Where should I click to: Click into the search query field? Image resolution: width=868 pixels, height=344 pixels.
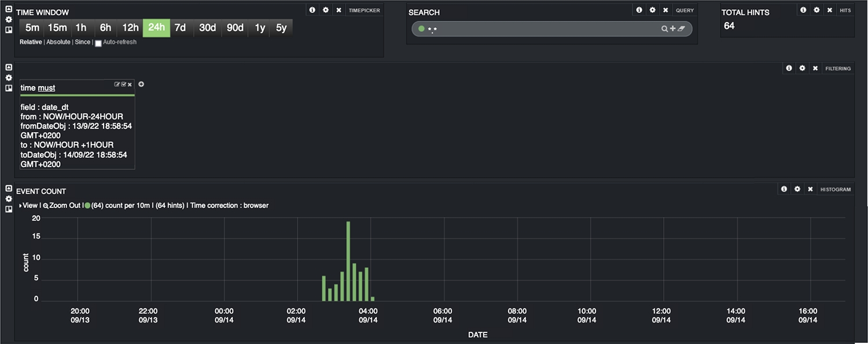click(x=544, y=29)
